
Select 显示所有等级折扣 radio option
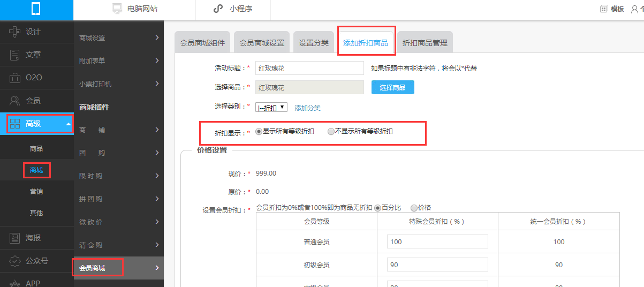tap(259, 131)
